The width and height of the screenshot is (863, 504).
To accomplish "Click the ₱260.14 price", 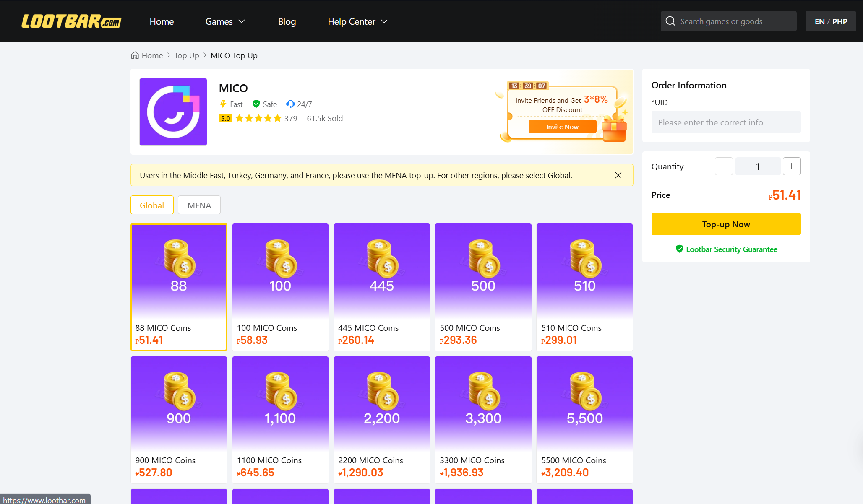I will [x=356, y=340].
